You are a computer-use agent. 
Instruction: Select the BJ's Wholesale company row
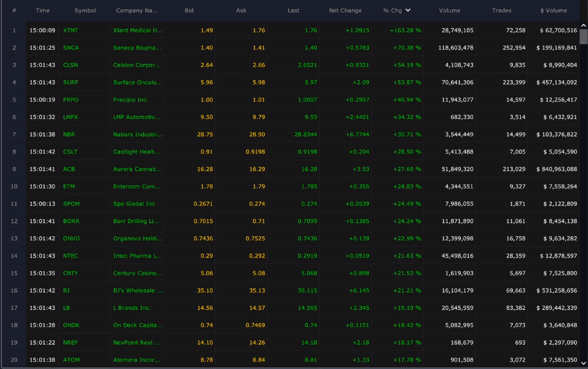(x=137, y=290)
